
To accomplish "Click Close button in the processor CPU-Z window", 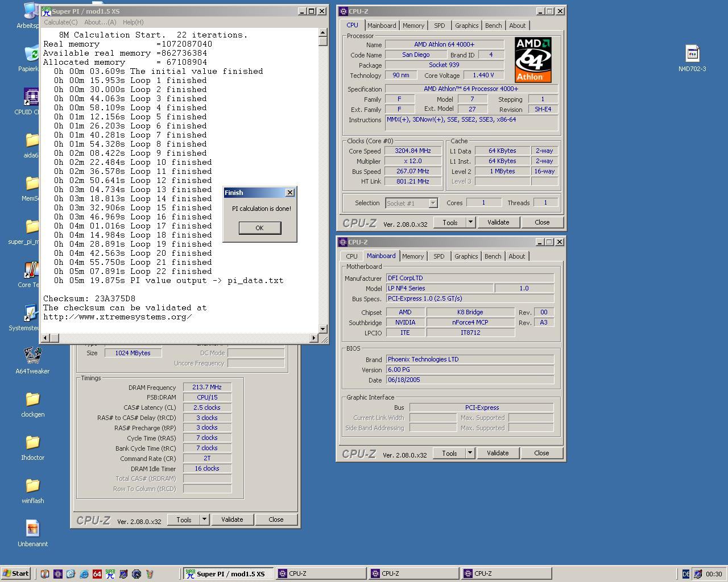I will 542,222.
